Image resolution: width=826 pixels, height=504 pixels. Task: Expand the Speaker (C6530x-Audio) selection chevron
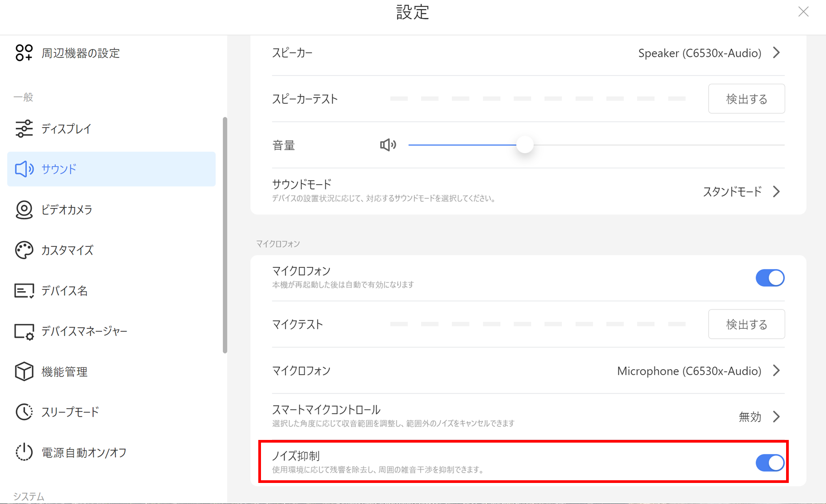[x=777, y=53]
